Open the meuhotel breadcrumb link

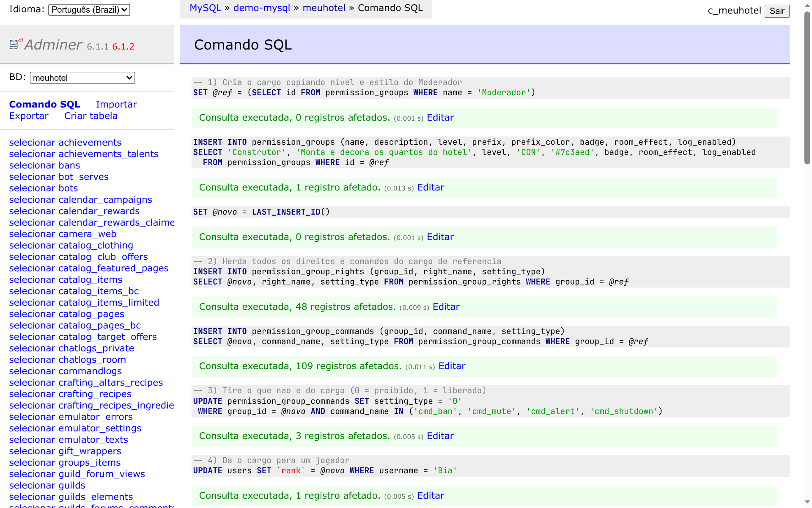point(324,8)
